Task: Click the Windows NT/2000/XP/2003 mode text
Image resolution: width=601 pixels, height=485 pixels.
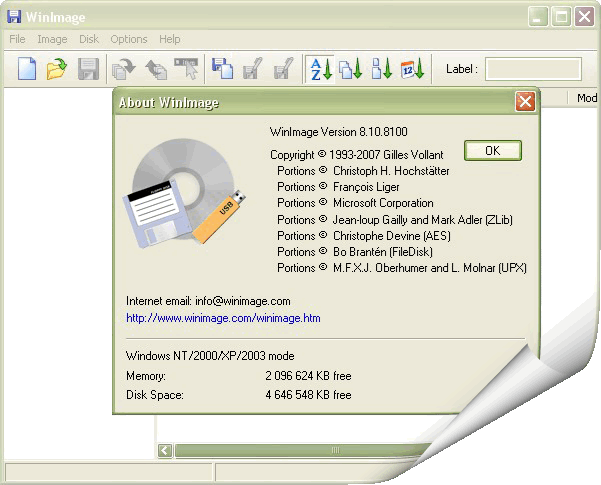Action: click(x=210, y=356)
